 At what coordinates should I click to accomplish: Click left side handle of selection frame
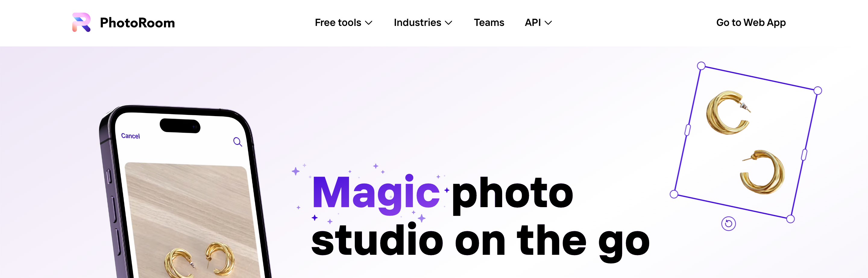687,130
